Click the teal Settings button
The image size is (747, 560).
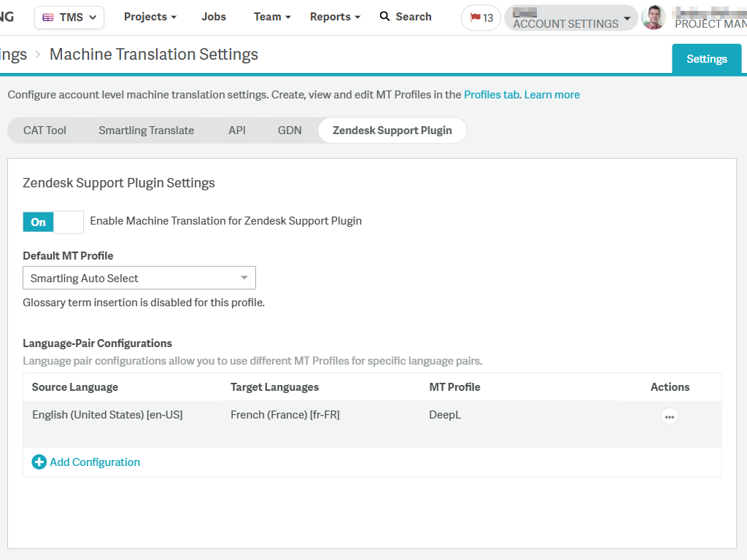click(706, 58)
